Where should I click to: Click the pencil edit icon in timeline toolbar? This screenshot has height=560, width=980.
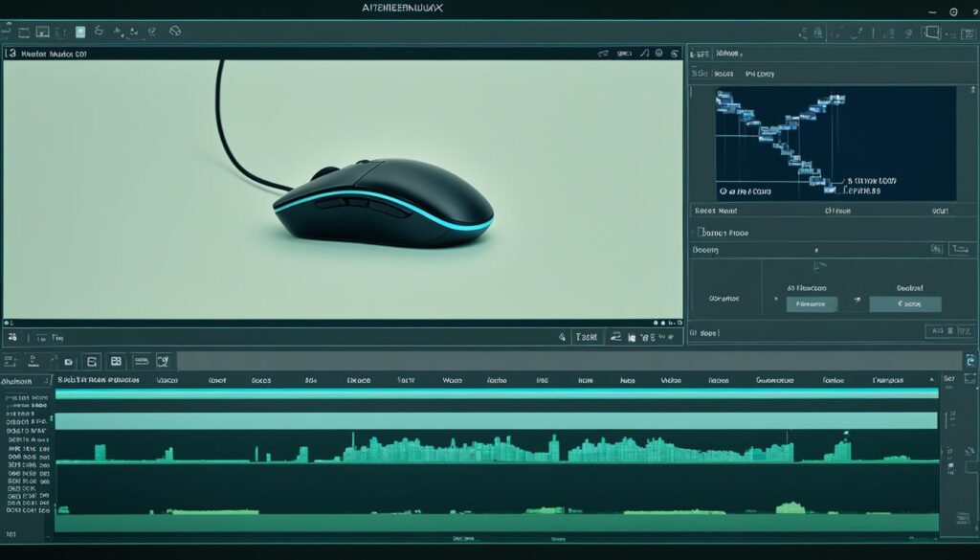(162, 361)
